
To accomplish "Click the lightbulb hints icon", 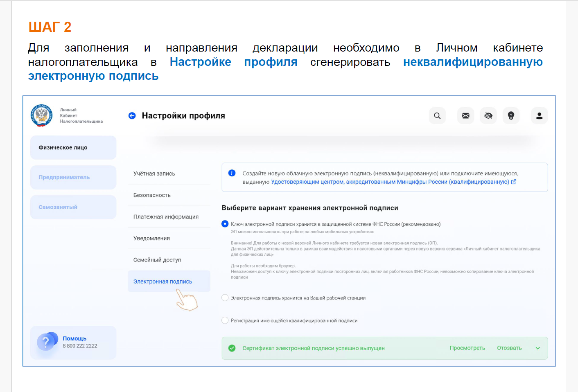I will (511, 116).
